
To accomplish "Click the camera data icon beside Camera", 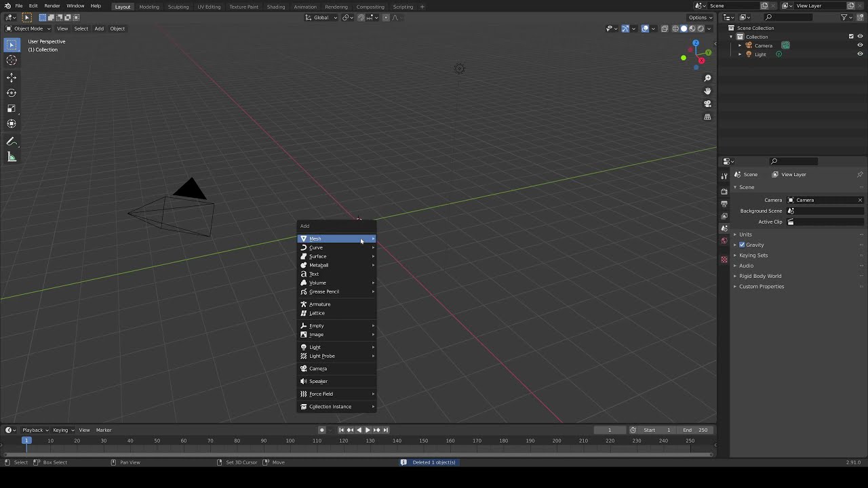I will [785, 45].
